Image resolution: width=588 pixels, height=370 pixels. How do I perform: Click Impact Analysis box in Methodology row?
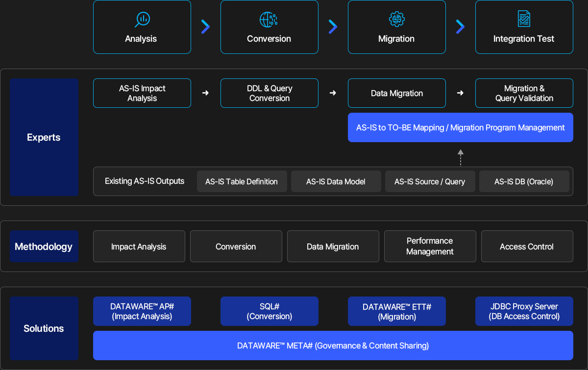pos(139,247)
